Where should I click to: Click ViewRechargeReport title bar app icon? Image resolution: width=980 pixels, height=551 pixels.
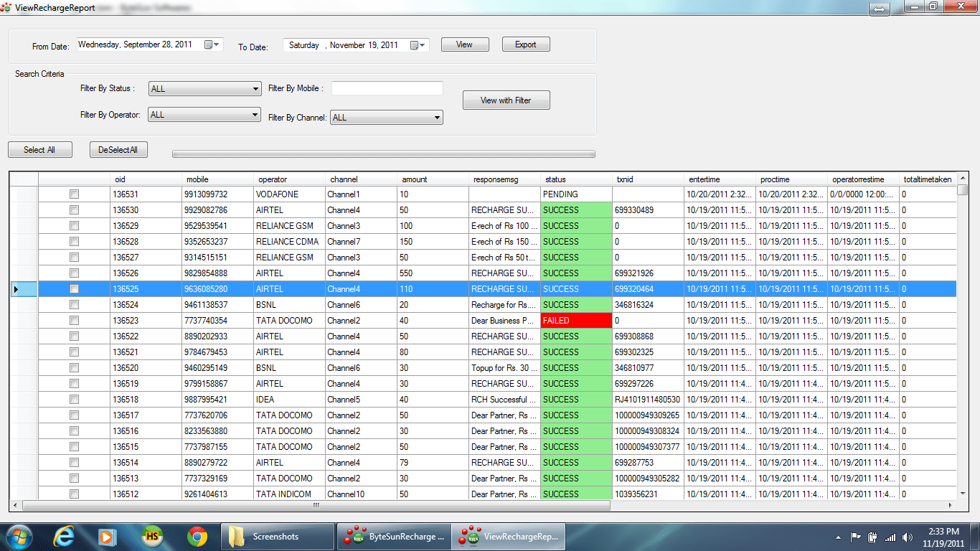pyautogui.click(x=7, y=8)
